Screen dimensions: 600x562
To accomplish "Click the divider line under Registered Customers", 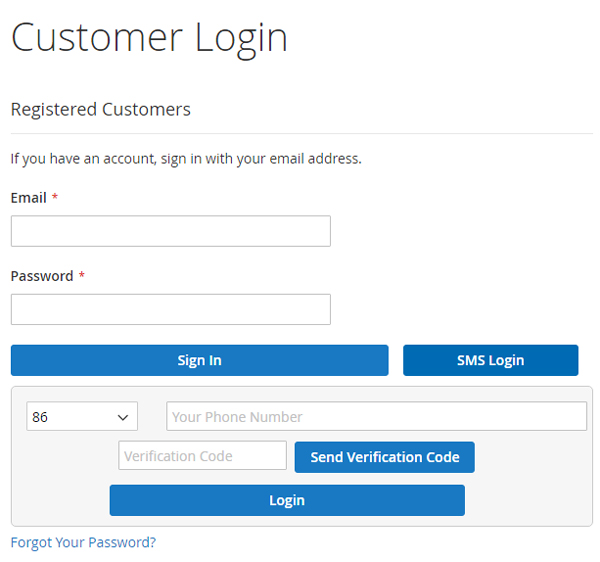I will coord(300,133).
